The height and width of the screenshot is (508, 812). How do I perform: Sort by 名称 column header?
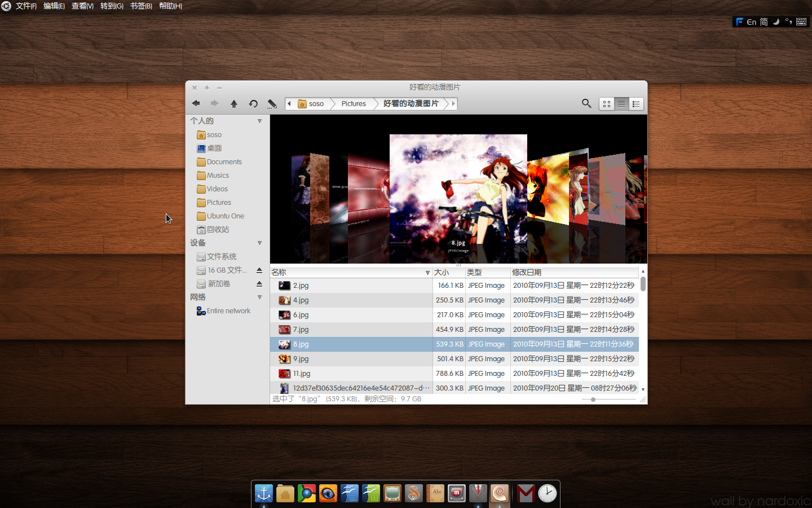[351, 273]
